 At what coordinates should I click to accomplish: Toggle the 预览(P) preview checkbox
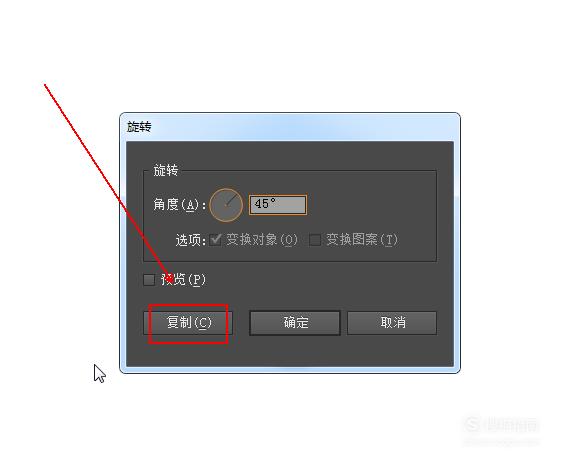tap(149, 280)
